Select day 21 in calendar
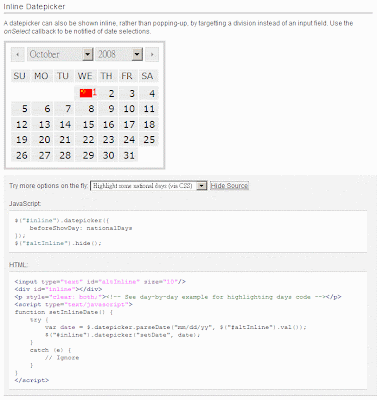This screenshot has height=400, width=377. pos(64,140)
